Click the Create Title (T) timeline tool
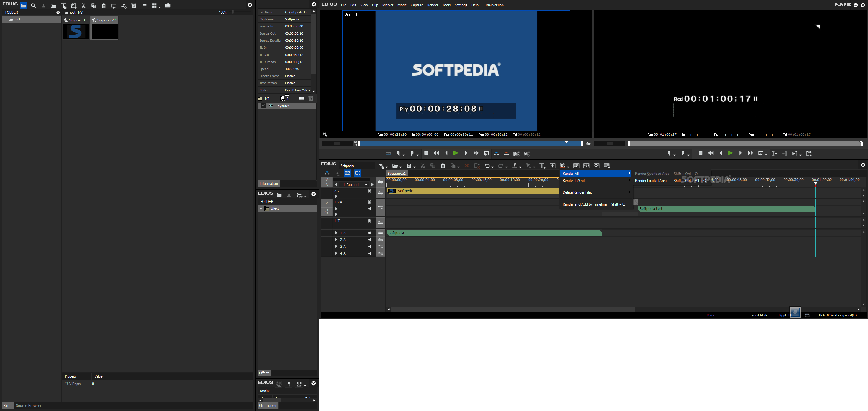This screenshot has height=411, width=868. pyautogui.click(x=542, y=166)
